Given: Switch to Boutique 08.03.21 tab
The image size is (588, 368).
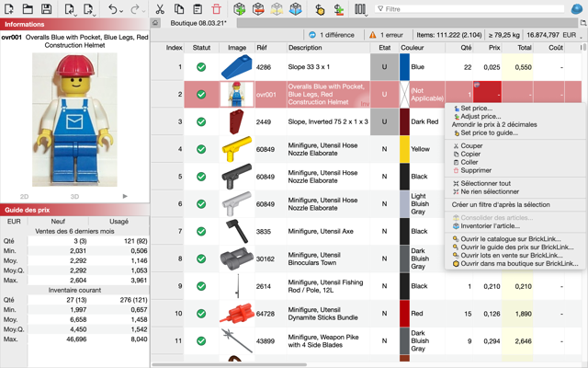Looking at the screenshot, I should point(198,23).
